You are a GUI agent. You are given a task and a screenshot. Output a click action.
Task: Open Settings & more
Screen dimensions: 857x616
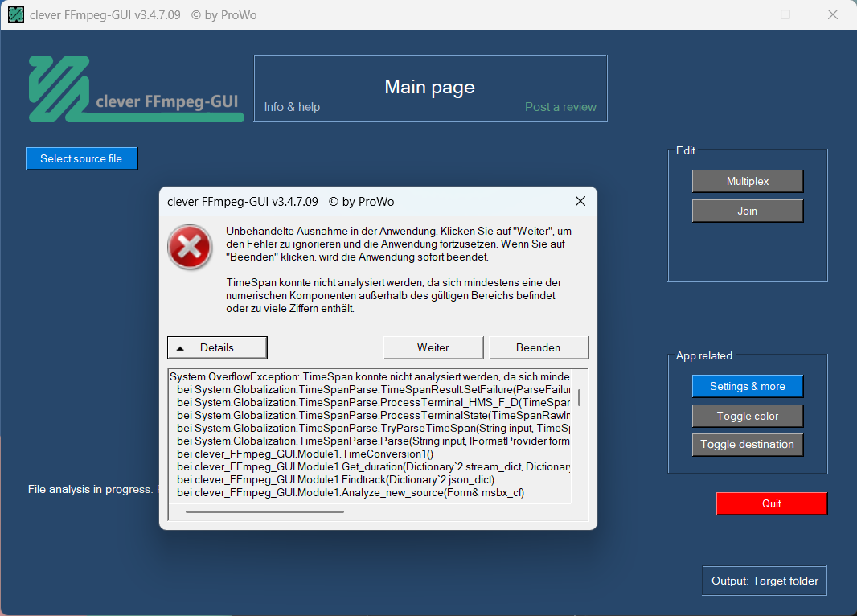(x=747, y=387)
